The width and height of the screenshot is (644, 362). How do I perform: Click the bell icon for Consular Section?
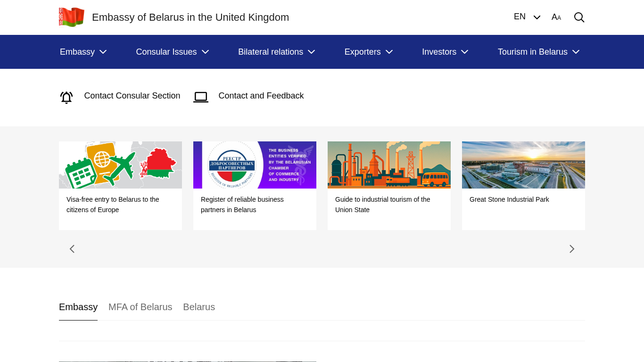click(66, 97)
